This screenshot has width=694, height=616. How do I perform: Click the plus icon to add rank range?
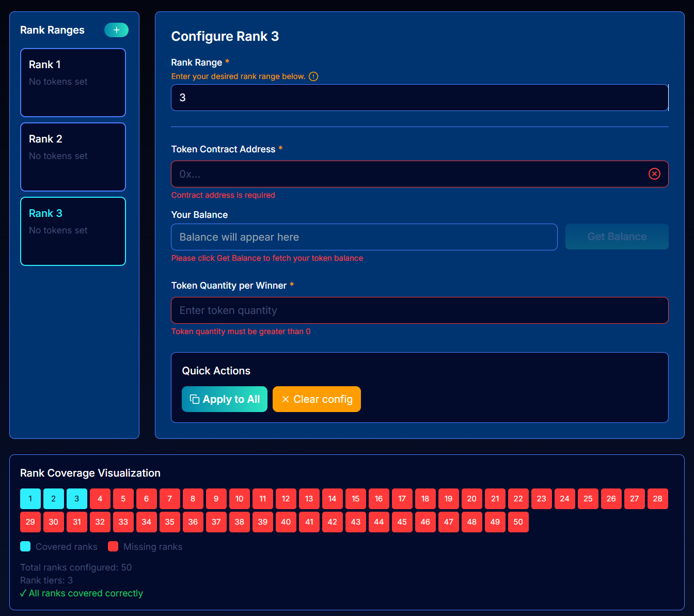116,30
